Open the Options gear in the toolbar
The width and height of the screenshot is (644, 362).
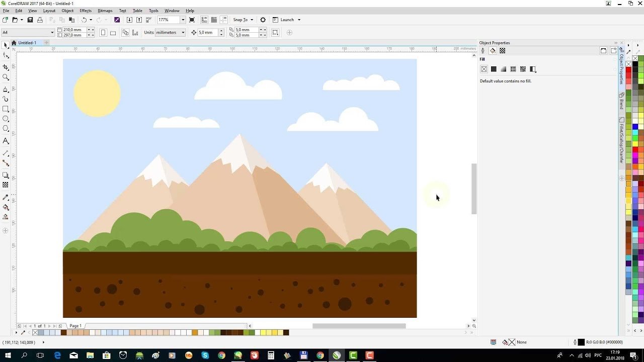pos(263,20)
